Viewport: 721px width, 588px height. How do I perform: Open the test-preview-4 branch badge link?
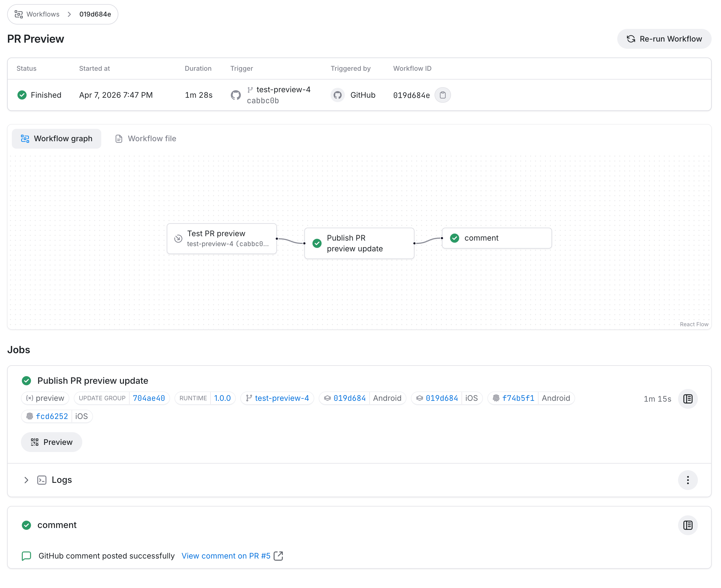pos(277,398)
